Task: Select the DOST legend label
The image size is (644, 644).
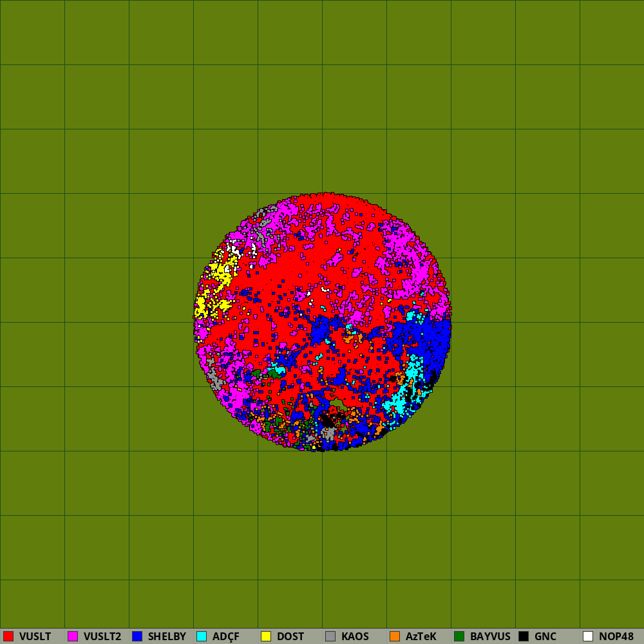Action: (290, 637)
